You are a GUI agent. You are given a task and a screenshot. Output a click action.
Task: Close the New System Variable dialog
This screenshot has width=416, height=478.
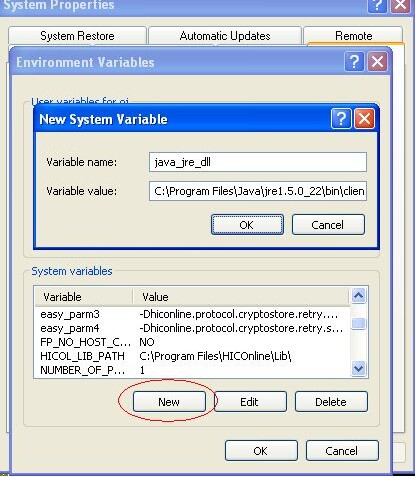coord(364,118)
